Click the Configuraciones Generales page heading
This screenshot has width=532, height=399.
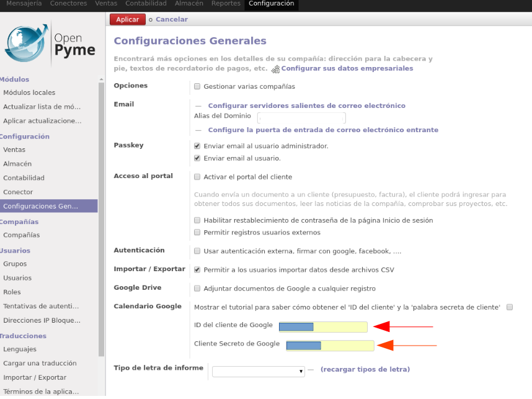click(x=190, y=41)
